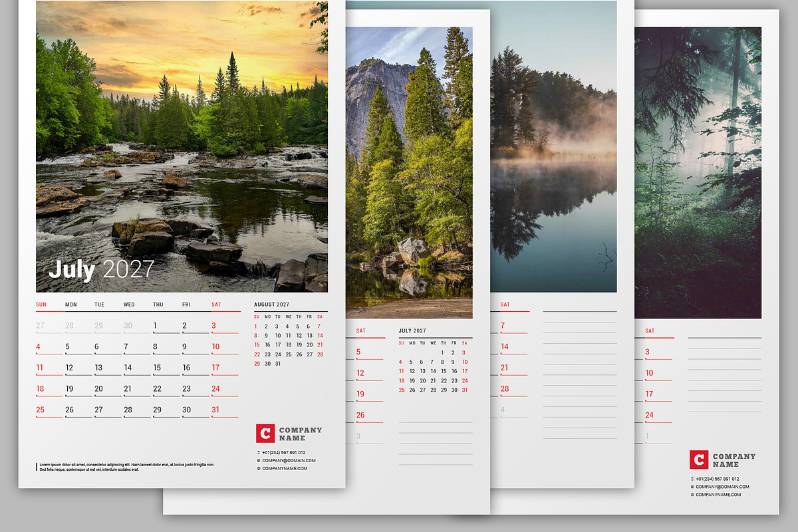The image size is (798, 532).
Task: Click COMPANY@DOMAIN.COM on the rightmost page
Action: (722, 487)
